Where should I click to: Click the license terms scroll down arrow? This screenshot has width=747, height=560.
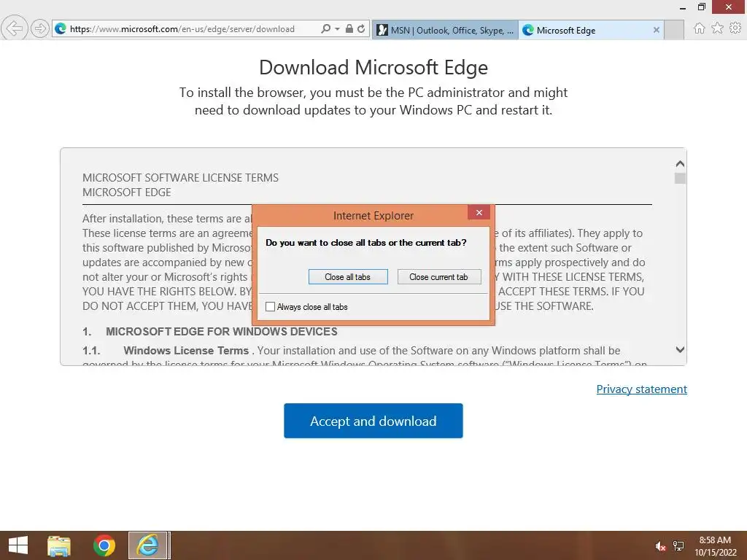[680, 349]
